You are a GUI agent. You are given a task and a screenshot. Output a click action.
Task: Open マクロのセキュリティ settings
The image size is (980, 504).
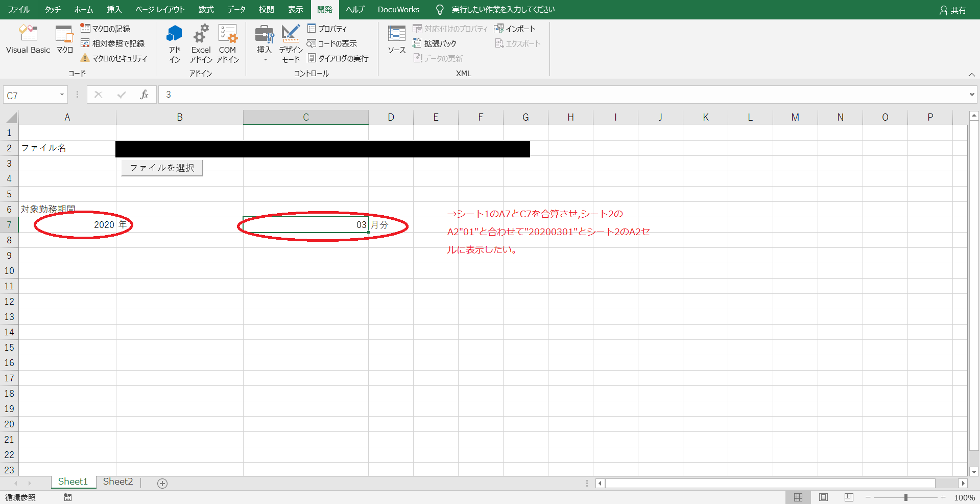pyautogui.click(x=113, y=58)
